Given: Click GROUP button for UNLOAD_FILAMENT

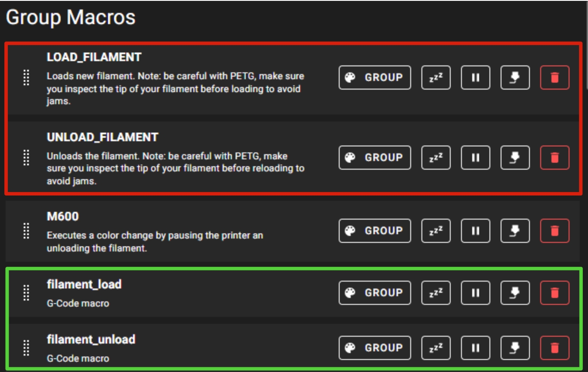Looking at the screenshot, I should [374, 158].
